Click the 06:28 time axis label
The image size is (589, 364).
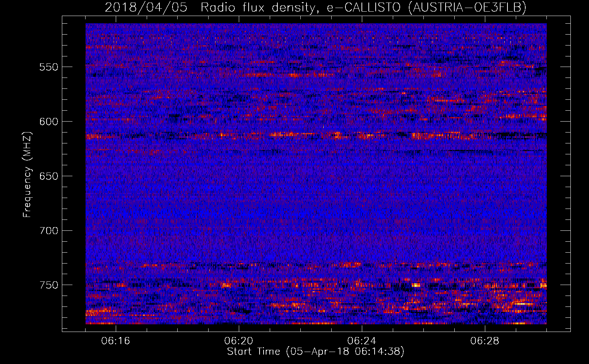[x=485, y=341]
